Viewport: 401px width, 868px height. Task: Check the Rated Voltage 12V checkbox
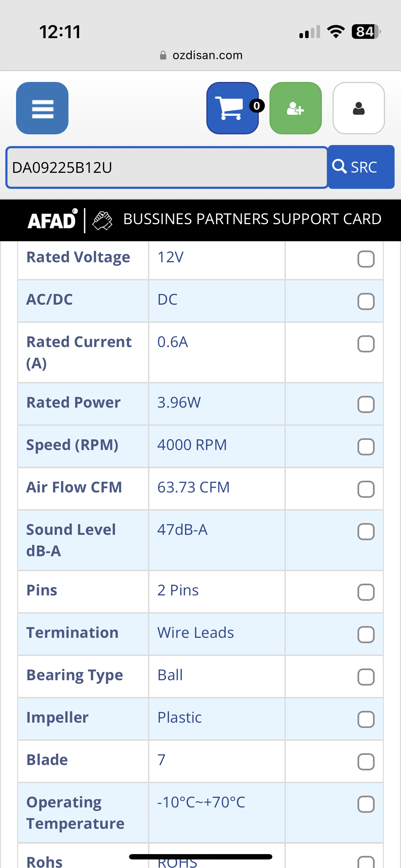pyautogui.click(x=366, y=259)
